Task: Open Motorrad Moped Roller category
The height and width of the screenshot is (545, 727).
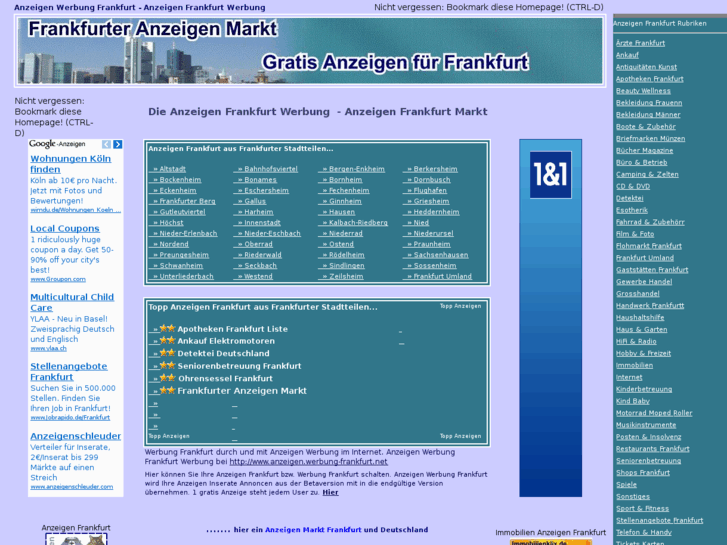Action: (654, 413)
